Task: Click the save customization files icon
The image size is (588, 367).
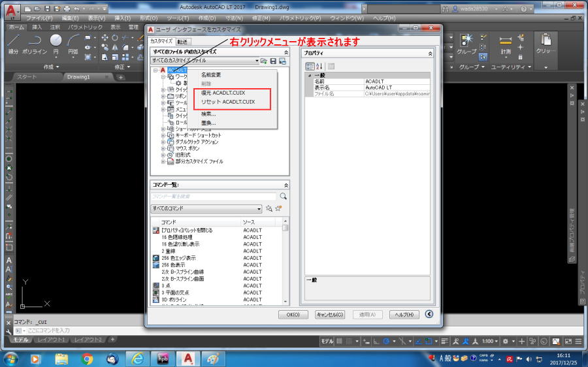Action: click(x=273, y=61)
